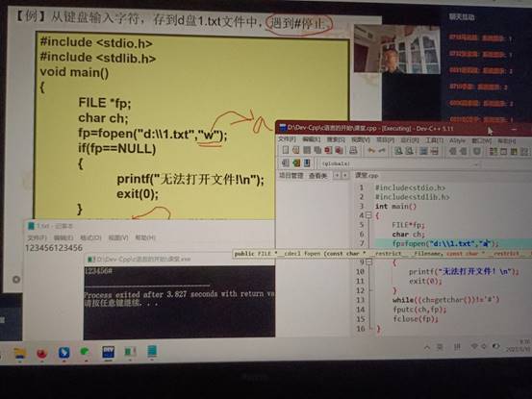Collapse code fold at line 9
Screen dimensions: 532x399
[369, 262]
